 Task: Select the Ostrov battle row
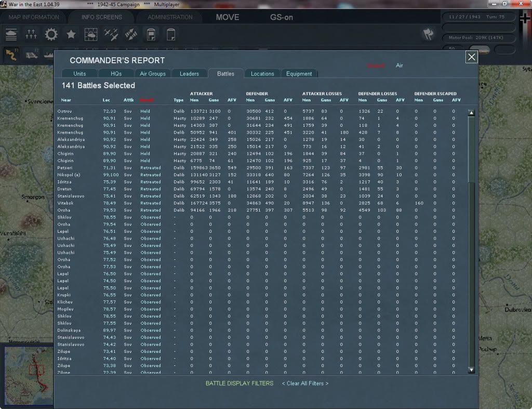pos(260,111)
